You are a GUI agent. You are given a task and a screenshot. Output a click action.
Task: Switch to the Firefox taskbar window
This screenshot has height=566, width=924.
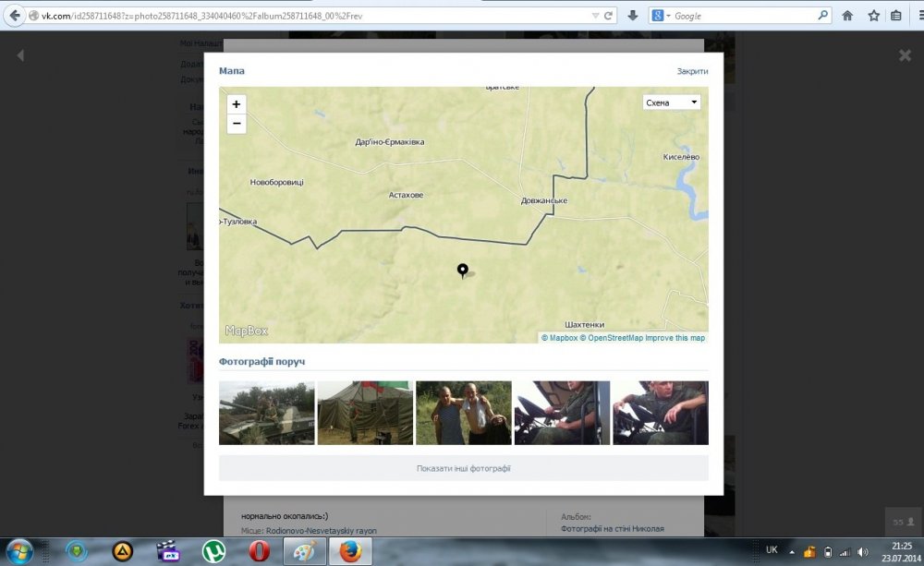(350, 552)
